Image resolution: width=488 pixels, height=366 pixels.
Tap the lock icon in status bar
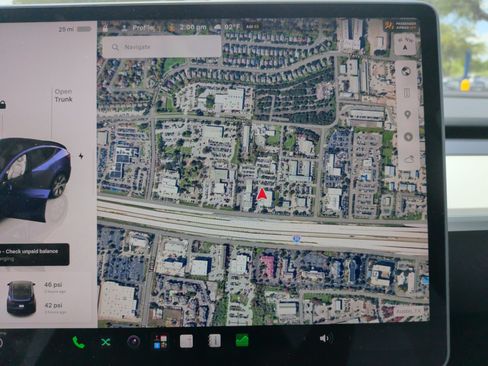pyautogui.click(x=105, y=29)
